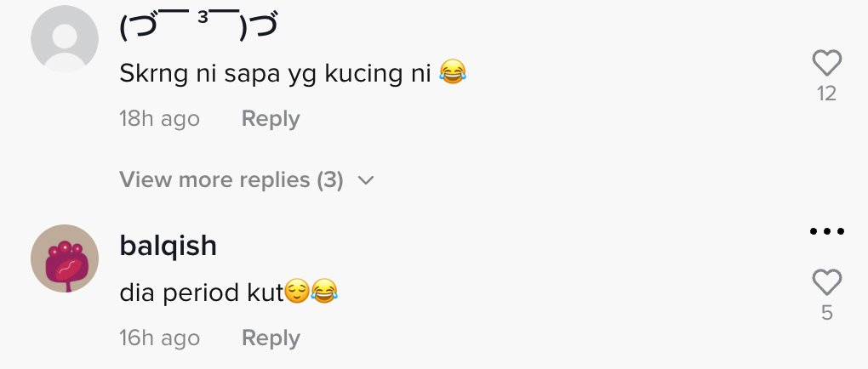Click the laughing emoji in the kucing comment

click(454, 74)
